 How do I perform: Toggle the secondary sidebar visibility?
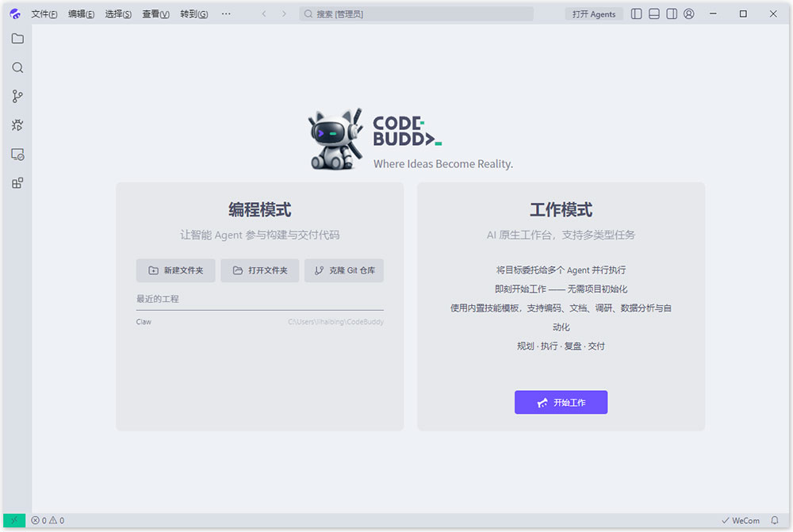[671, 13]
